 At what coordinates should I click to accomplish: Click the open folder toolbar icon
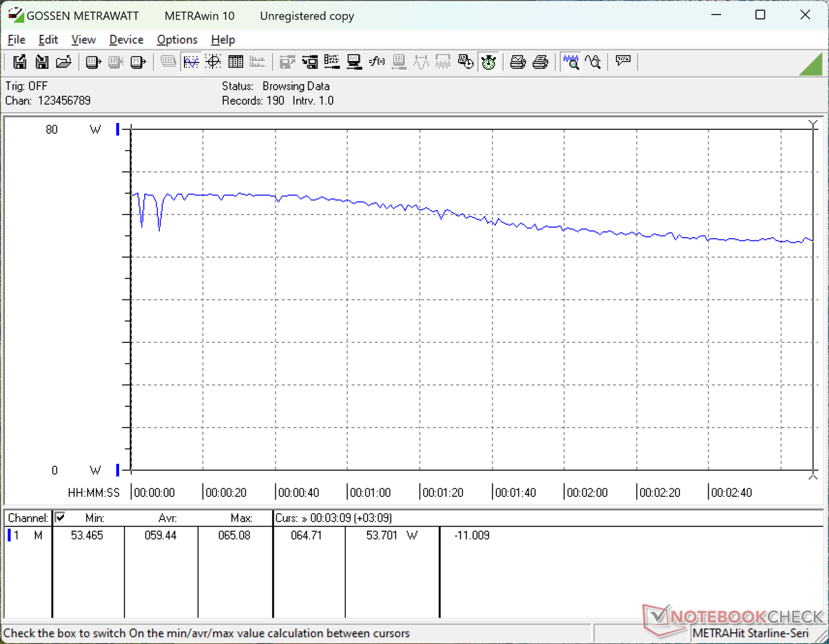tap(64, 62)
